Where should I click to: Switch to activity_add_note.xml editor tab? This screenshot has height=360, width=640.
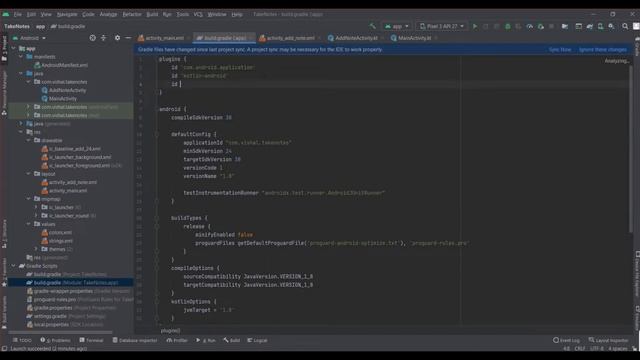[x=290, y=38]
